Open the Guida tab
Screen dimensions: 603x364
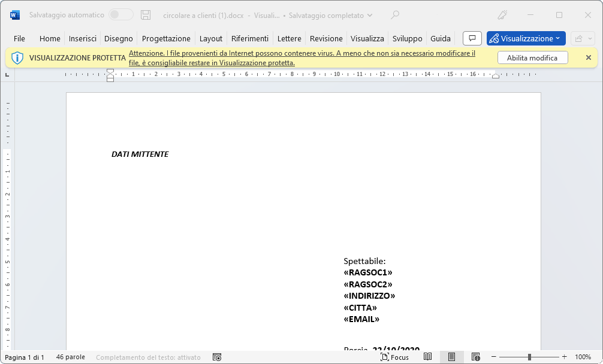(x=441, y=38)
